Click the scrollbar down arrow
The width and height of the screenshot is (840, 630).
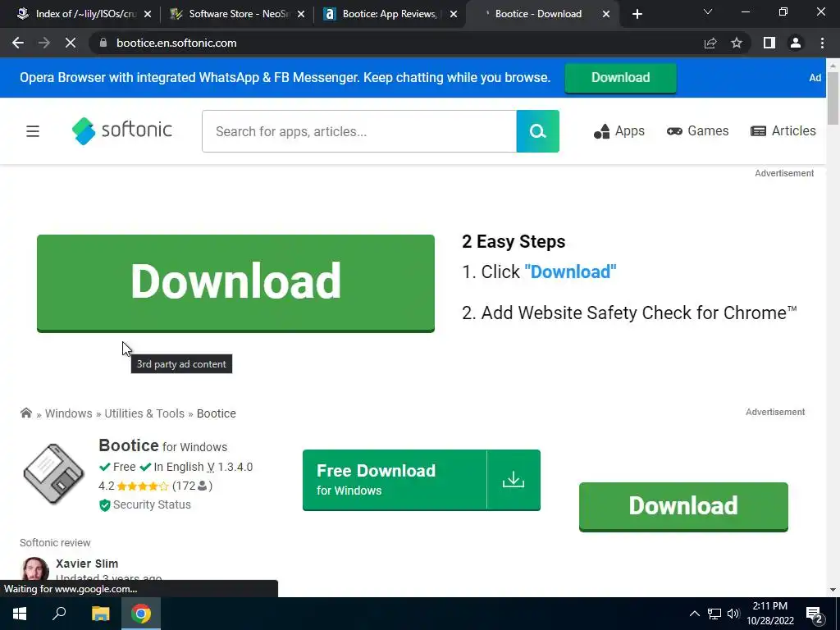(x=833, y=590)
